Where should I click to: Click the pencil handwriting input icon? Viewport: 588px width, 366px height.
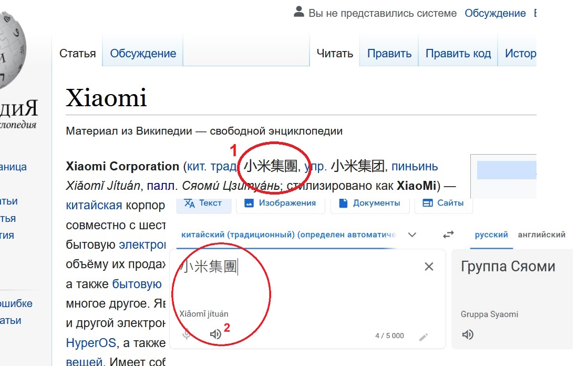424,337
